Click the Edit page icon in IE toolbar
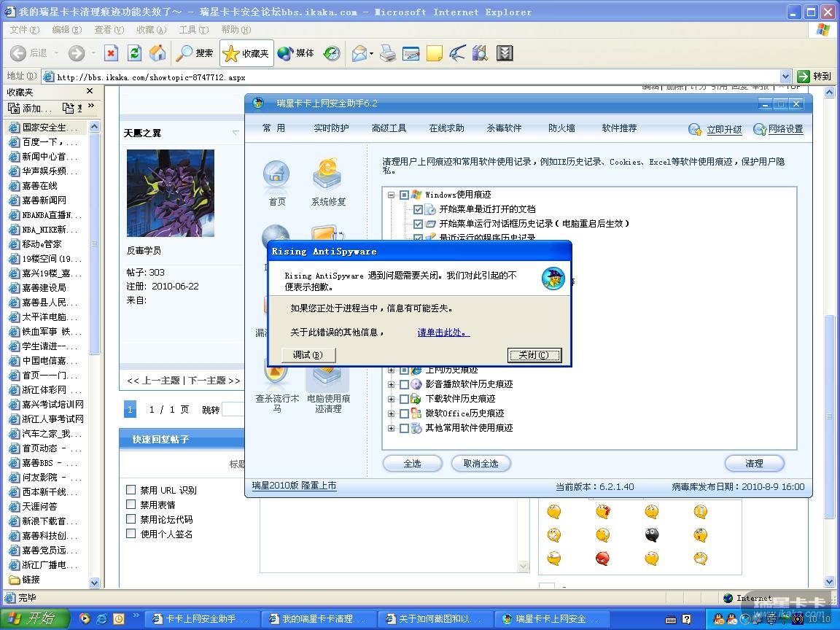 point(411,53)
